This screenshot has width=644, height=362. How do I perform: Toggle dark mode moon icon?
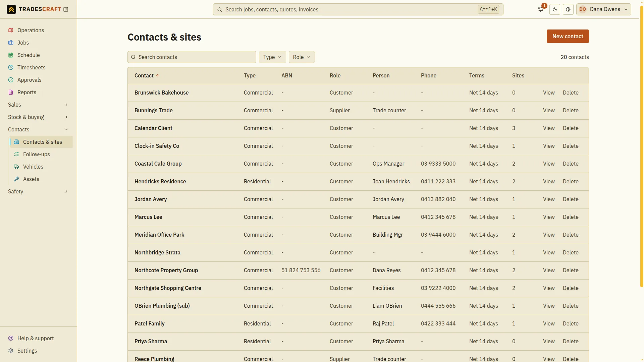(x=555, y=9)
